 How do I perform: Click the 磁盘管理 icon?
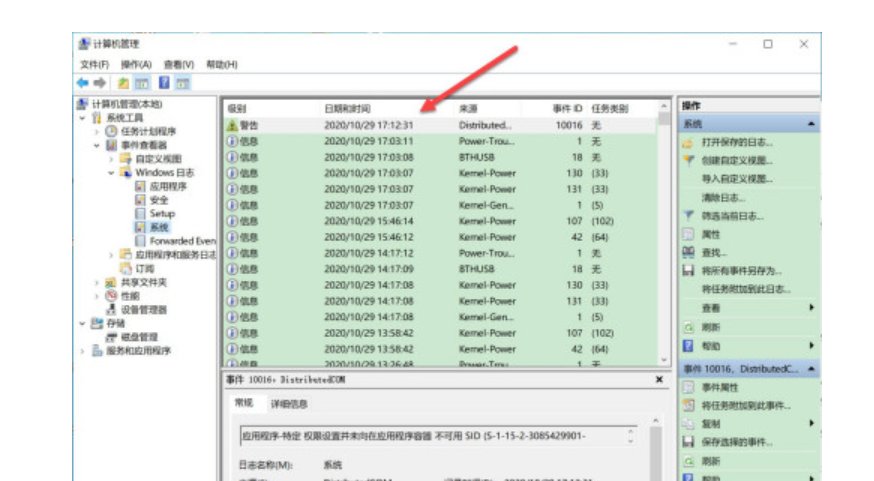(x=111, y=337)
